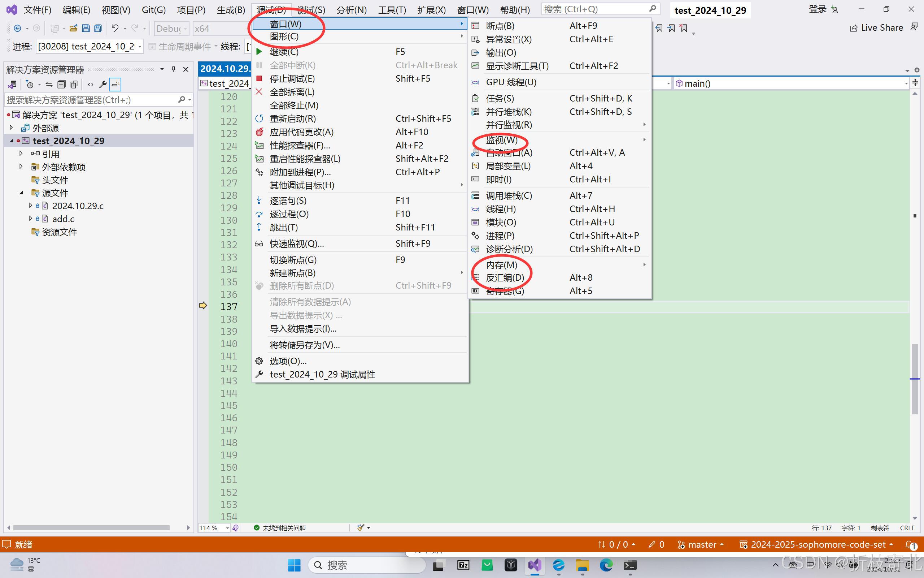Click the Attach to Process (附加到进程) gear icon
The image size is (924, 578).
259,172
